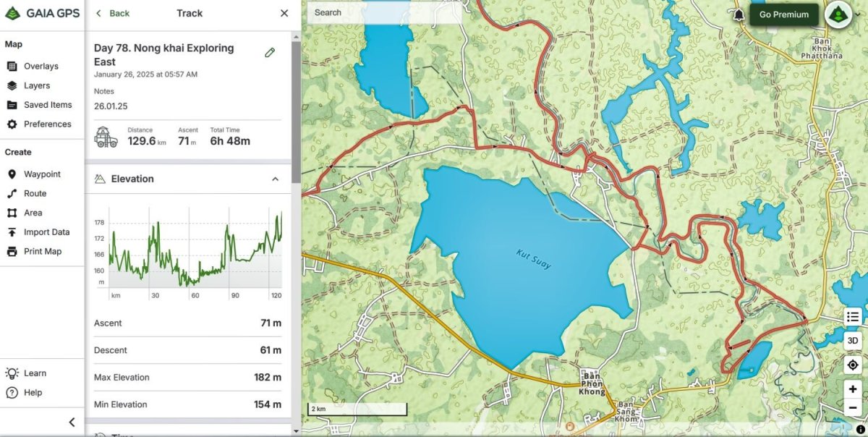This screenshot has height=437, width=868.
Task: Create a new Waypoint
Action: click(42, 174)
